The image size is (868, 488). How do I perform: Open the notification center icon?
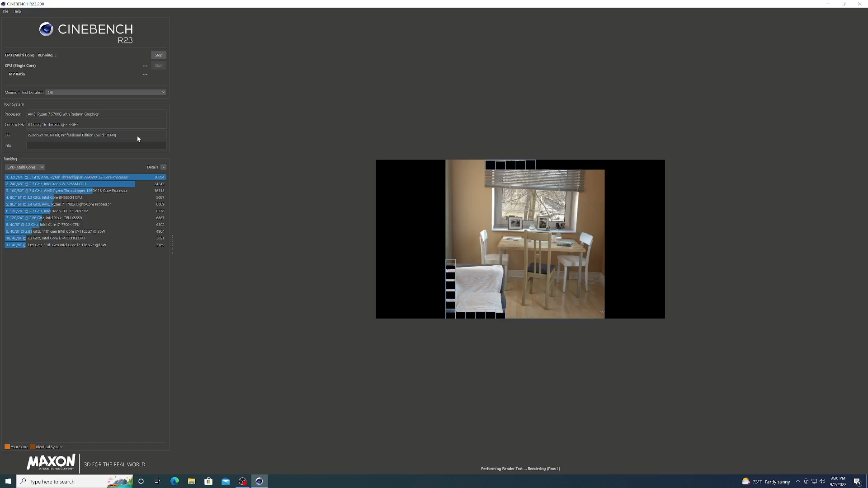pos(857,482)
